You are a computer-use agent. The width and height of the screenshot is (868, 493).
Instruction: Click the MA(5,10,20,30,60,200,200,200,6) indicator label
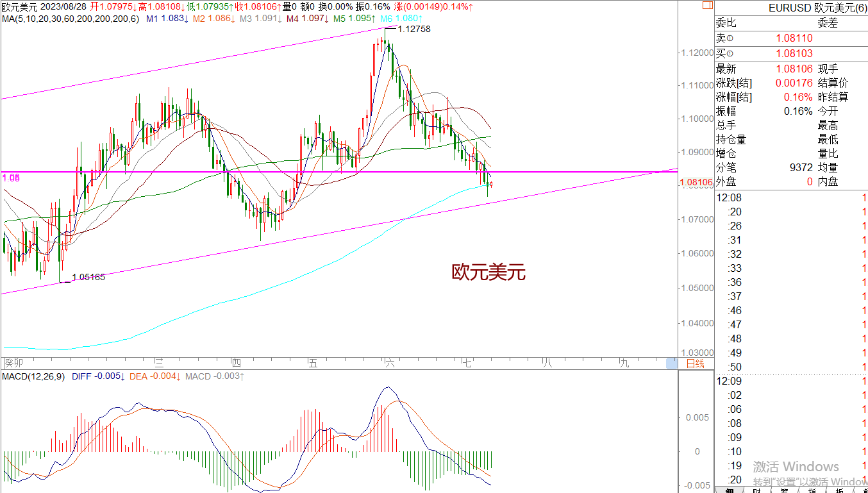coord(70,19)
